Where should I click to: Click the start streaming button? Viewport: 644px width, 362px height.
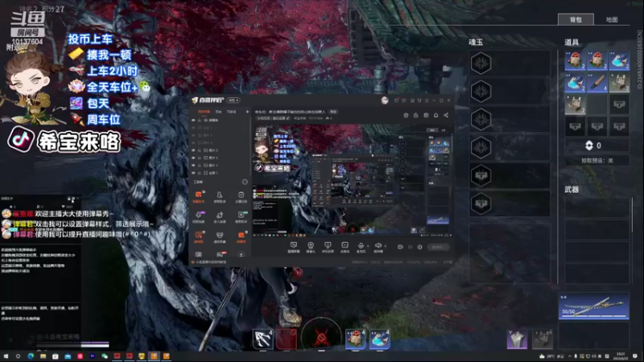(438, 247)
